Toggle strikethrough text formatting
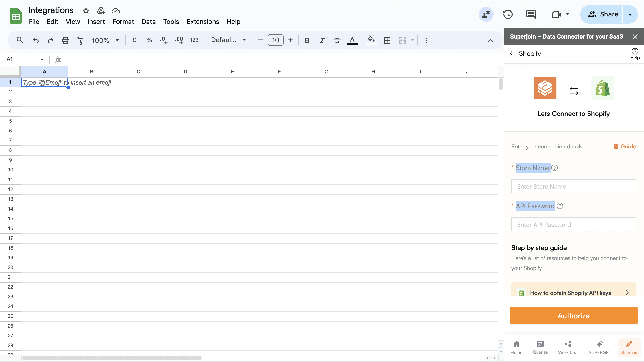644x362 pixels. (x=337, y=40)
